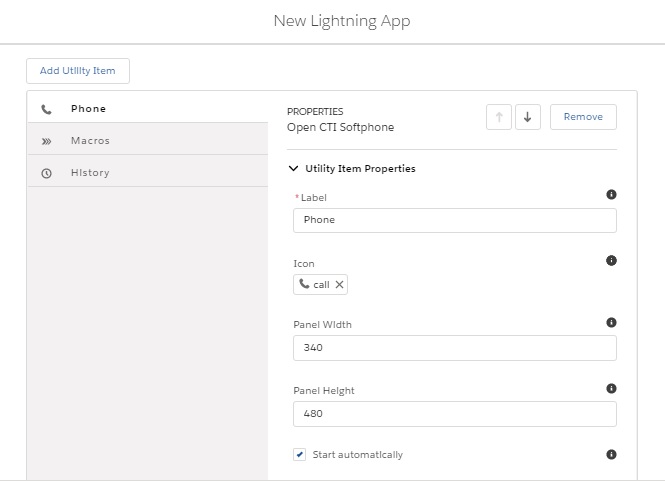
Task: Select the Macros utility item
Action: [90, 141]
